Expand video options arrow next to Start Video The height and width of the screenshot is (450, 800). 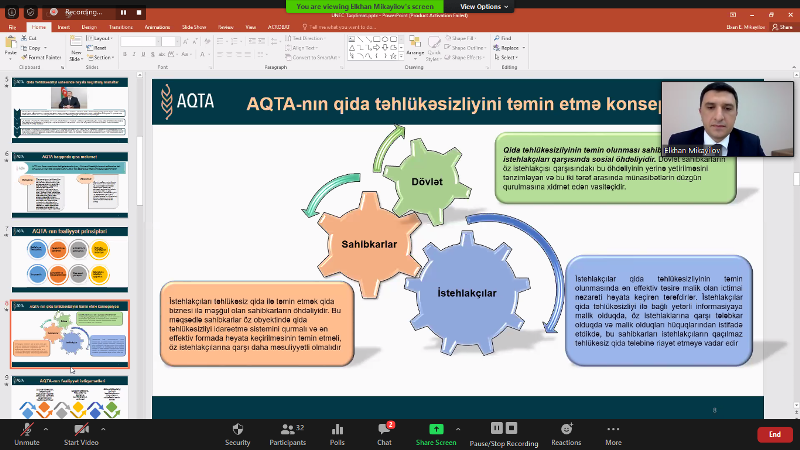point(104,429)
